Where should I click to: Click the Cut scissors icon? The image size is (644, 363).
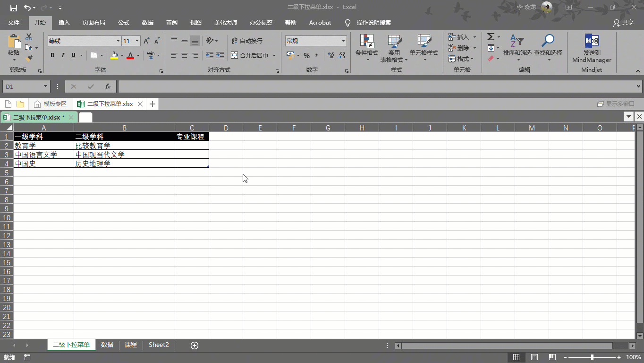point(29,37)
